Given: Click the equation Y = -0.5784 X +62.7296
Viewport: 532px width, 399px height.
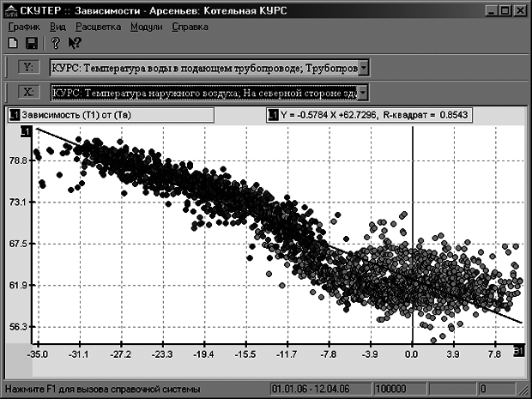Looking at the screenshot, I should [x=329, y=115].
